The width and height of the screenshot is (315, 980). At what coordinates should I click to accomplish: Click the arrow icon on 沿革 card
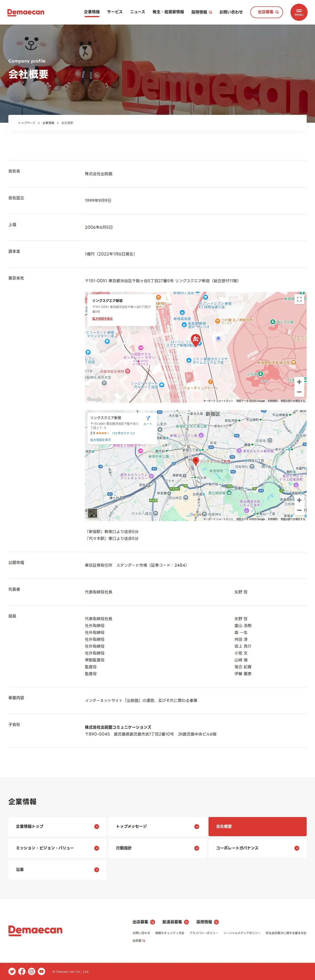97,870
